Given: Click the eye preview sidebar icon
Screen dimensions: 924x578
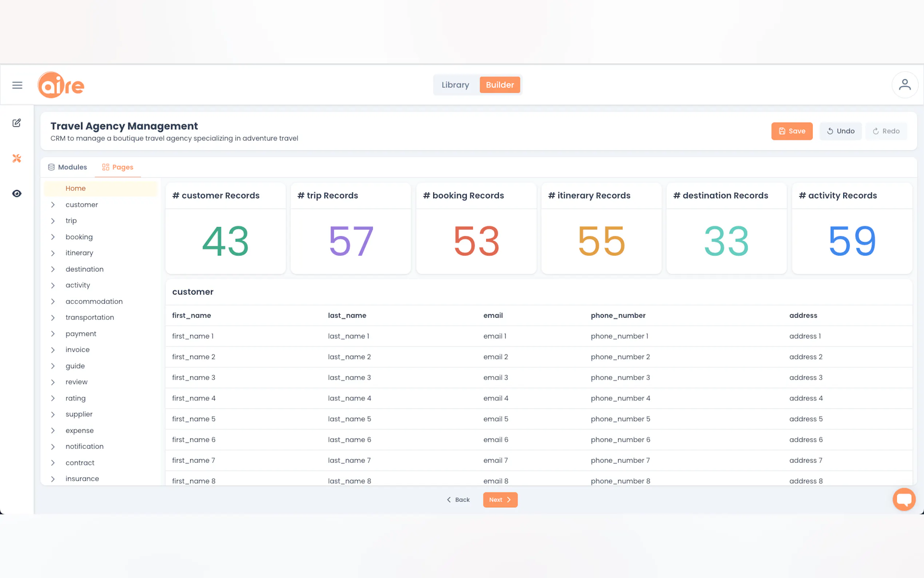Looking at the screenshot, I should pyautogui.click(x=16, y=193).
